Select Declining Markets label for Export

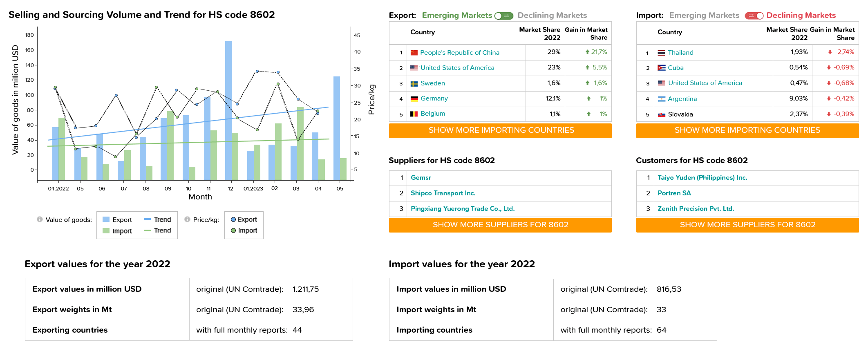(x=552, y=16)
